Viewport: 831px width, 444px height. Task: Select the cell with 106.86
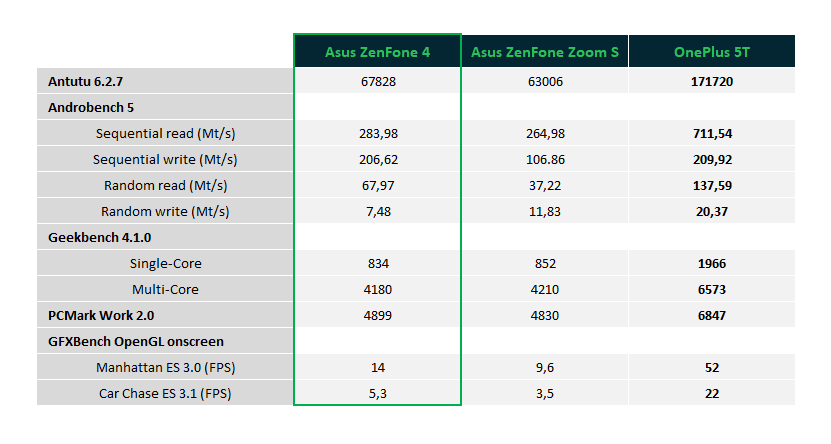click(x=545, y=159)
